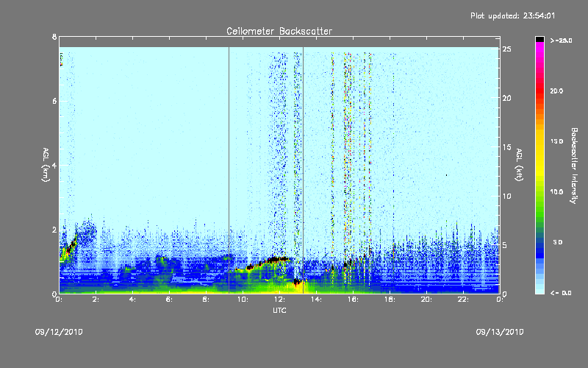Click the UTC x-axis label
588x368 pixels.
[279, 310]
